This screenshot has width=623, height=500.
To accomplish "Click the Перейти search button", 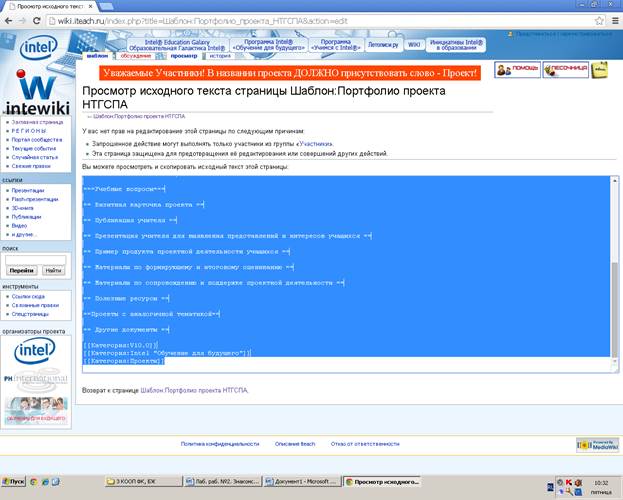I will click(x=21, y=270).
